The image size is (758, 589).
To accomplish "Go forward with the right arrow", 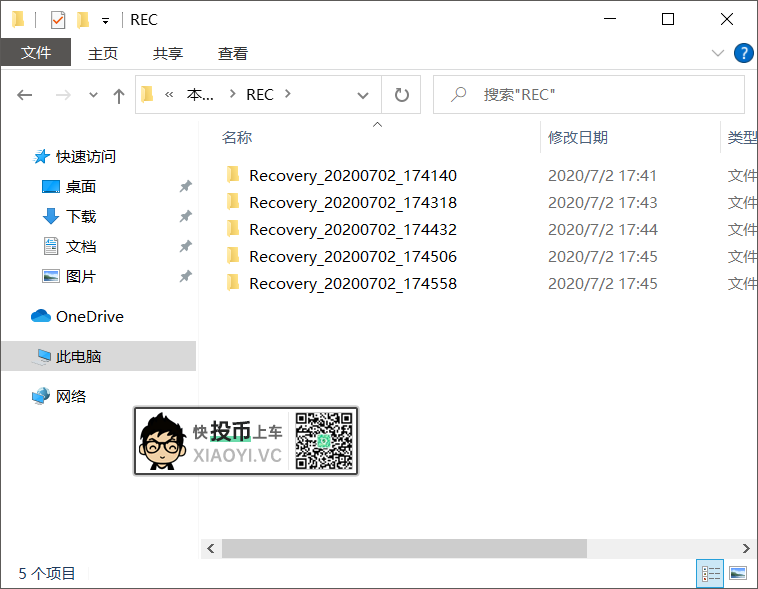I will [x=63, y=95].
